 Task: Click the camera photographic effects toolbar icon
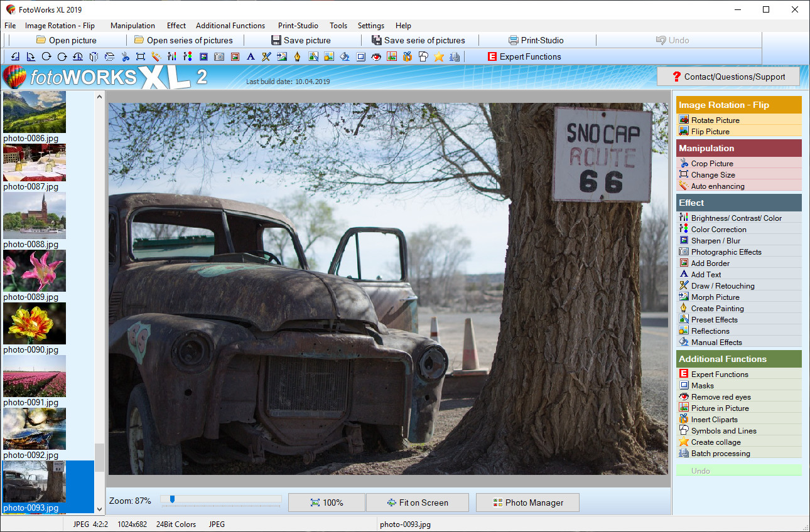pyautogui.click(x=219, y=56)
